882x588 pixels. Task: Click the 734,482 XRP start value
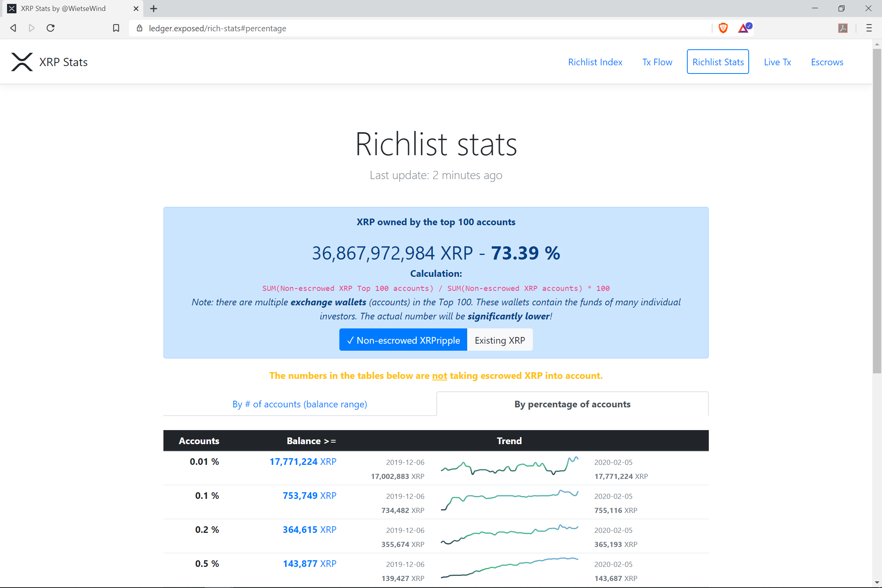coord(403,510)
